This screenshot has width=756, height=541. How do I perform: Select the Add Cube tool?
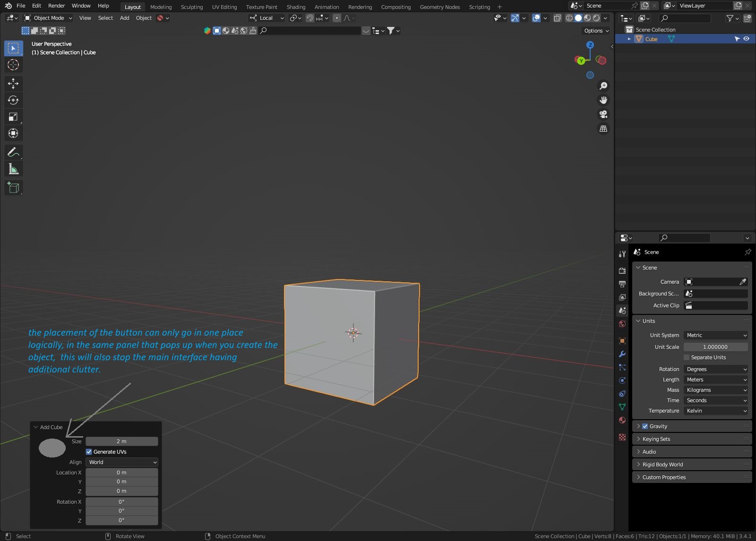(13, 187)
